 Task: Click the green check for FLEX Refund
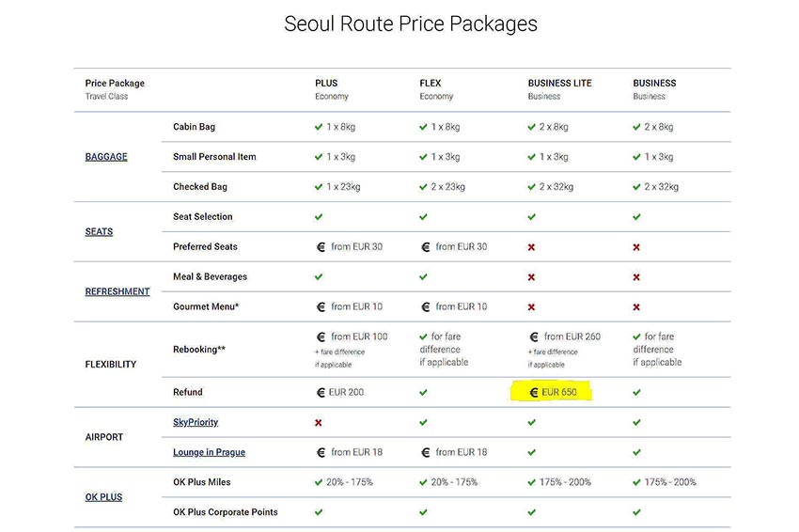(x=423, y=393)
